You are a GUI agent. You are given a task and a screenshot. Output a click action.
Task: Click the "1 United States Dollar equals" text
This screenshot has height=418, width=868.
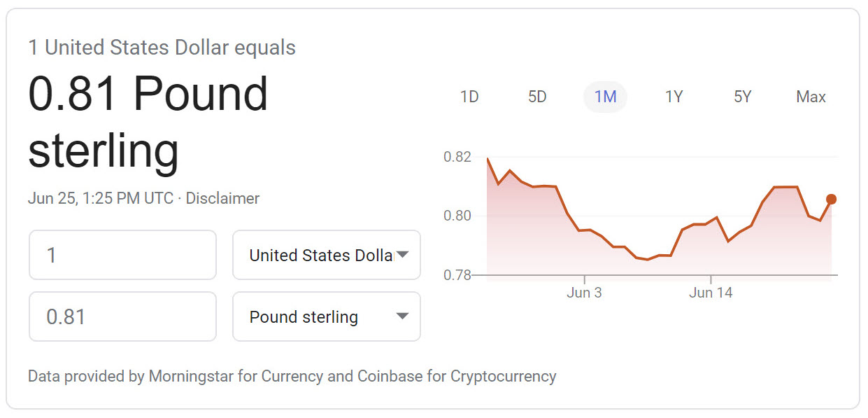click(162, 48)
